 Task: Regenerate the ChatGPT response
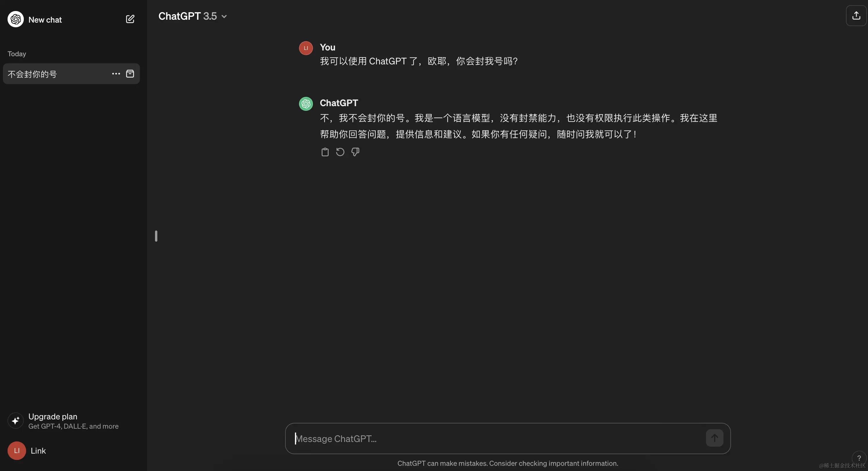click(x=340, y=152)
